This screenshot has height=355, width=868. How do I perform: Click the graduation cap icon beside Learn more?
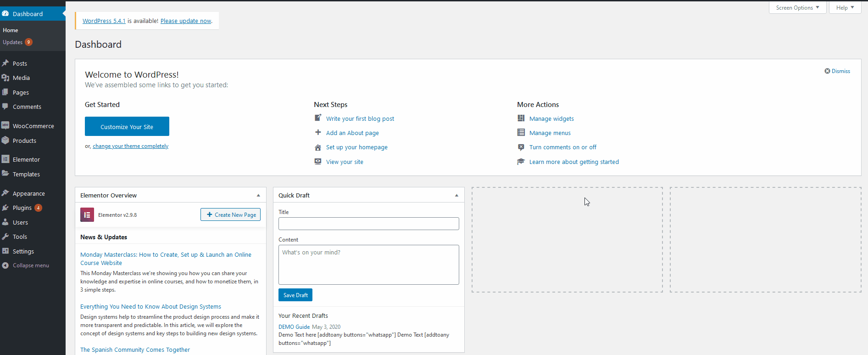(x=521, y=161)
